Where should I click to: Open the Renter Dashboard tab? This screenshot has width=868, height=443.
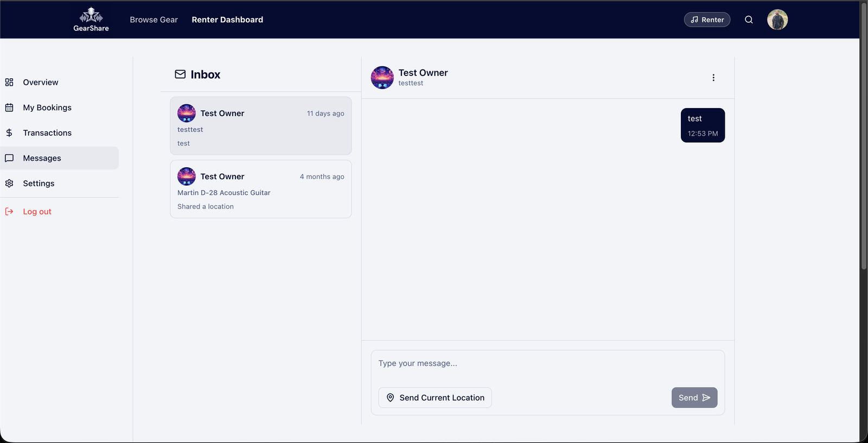(x=227, y=20)
